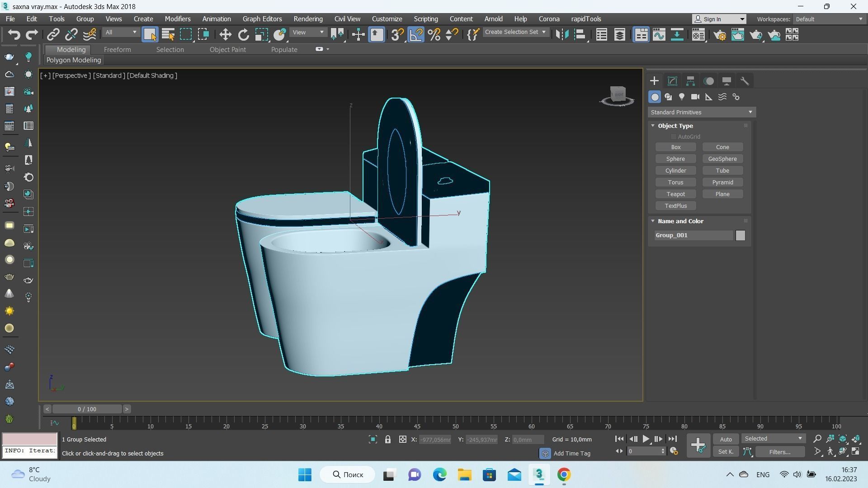Create a Teapot primitive
The height and width of the screenshot is (488, 868).
(x=675, y=194)
